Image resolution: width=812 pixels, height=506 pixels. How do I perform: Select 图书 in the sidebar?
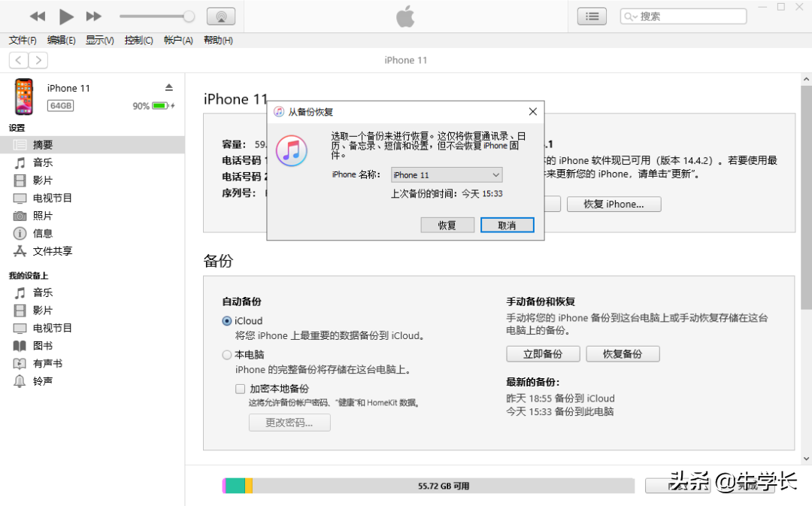click(x=92, y=345)
